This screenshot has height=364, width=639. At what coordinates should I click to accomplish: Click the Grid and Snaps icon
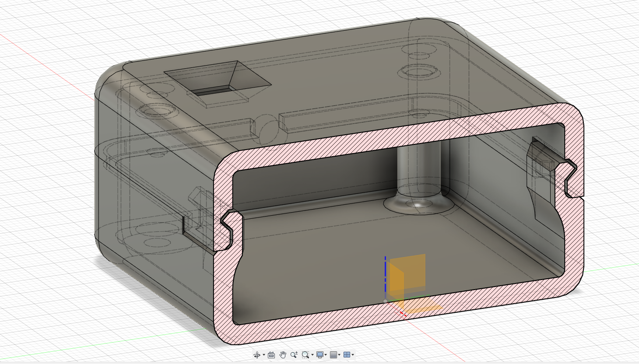point(334,355)
